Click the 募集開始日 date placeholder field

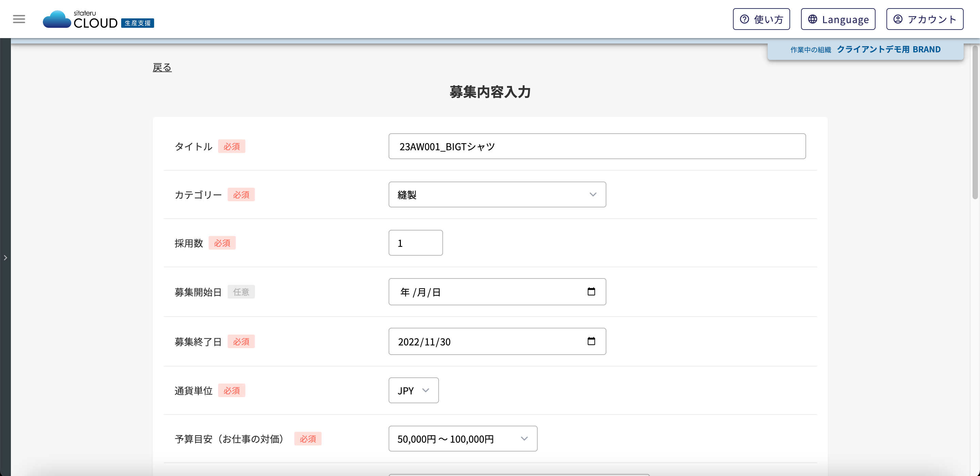[x=421, y=292]
